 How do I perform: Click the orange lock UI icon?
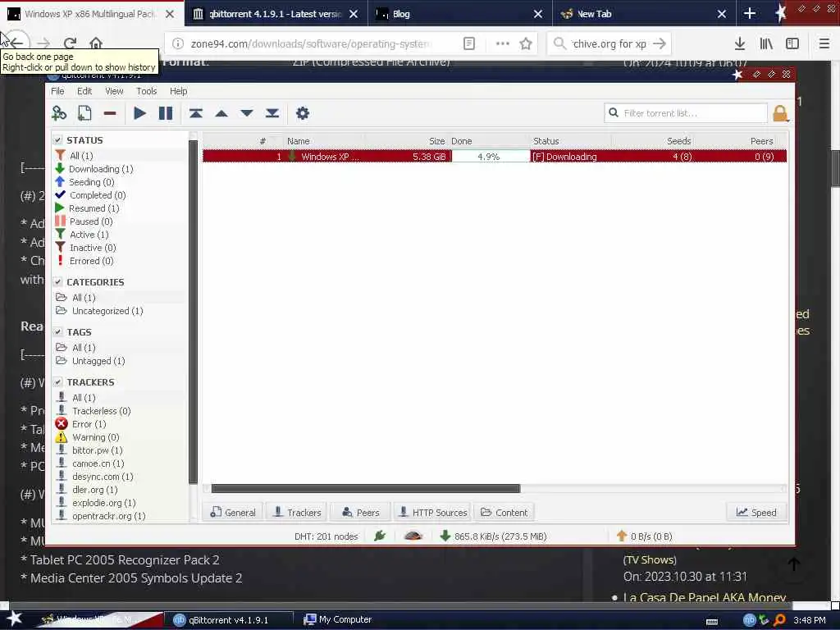click(x=780, y=113)
